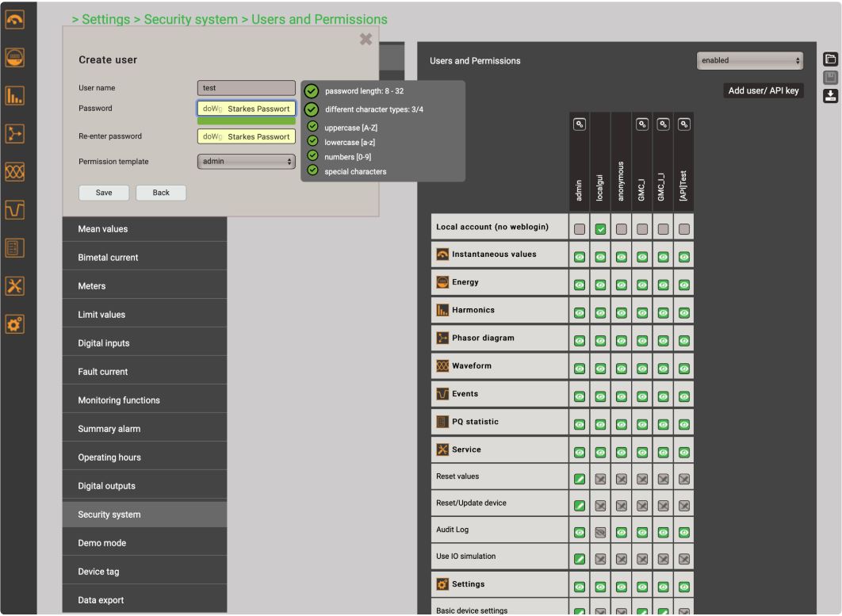The image size is (842, 616).
Task: Open Mean values settings menu
Action: click(144, 229)
